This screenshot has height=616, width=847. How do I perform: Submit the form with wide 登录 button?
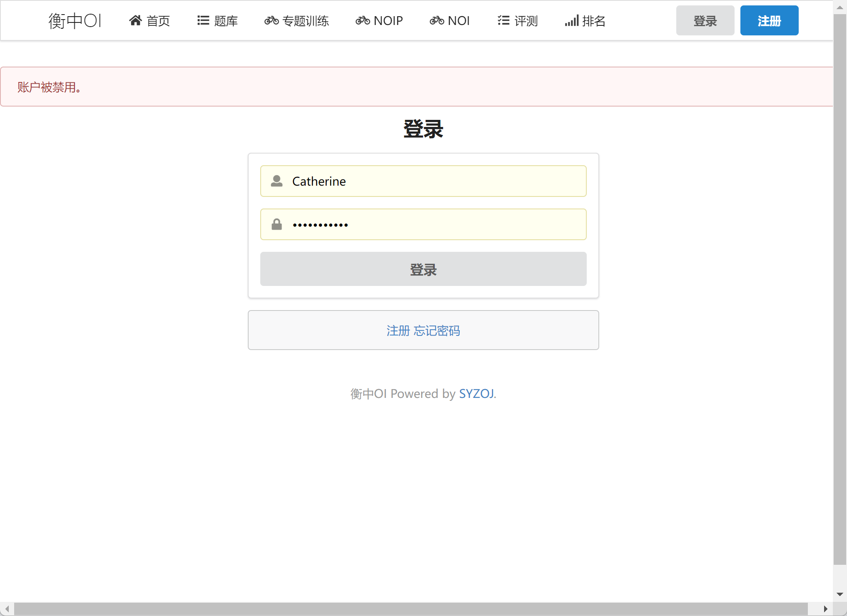423,269
